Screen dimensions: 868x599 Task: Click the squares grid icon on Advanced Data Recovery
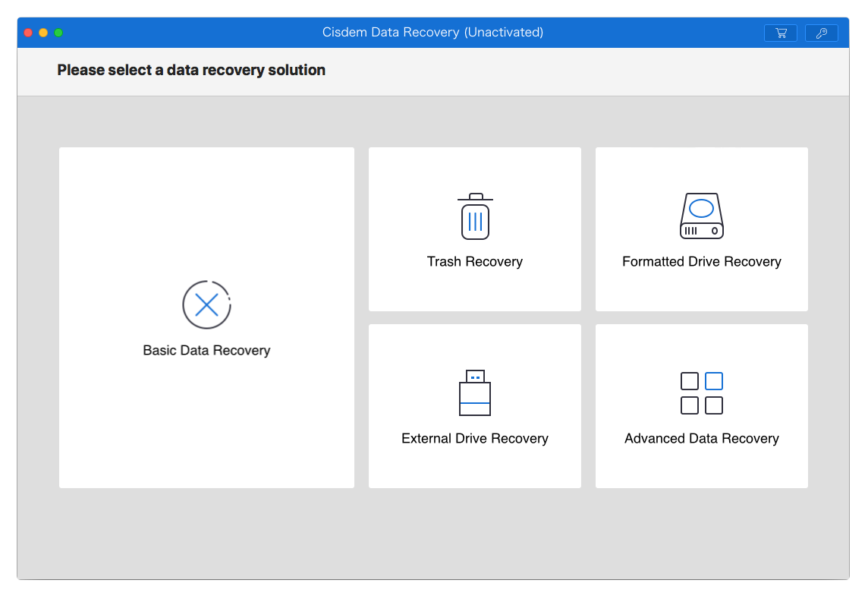(x=701, y=393)
